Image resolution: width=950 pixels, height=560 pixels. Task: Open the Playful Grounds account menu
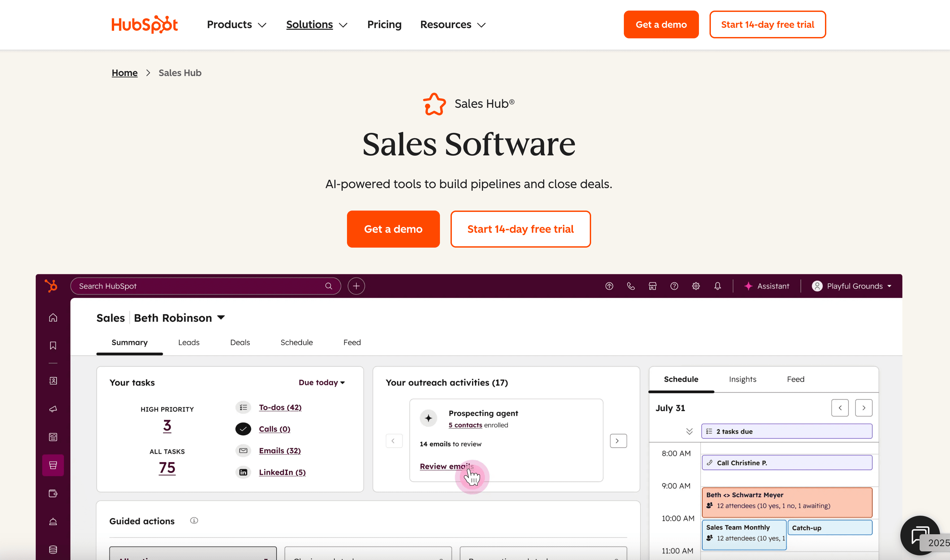click(x=852, y=286)
